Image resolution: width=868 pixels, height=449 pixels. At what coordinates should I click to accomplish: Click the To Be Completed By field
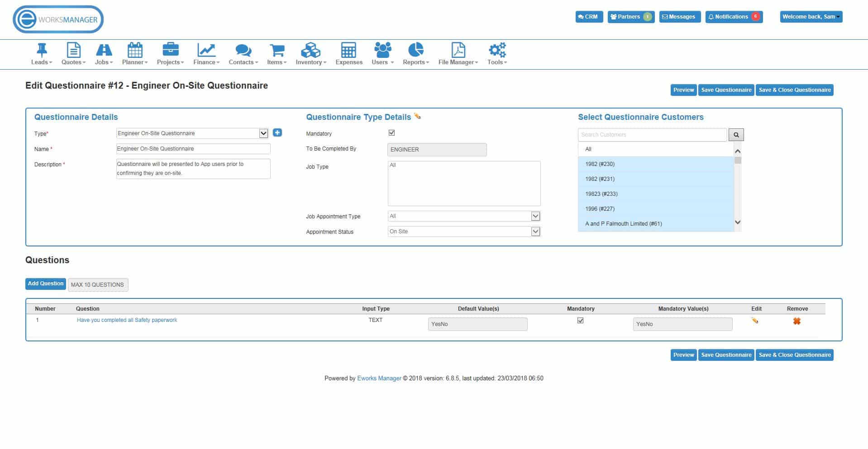(437, 150)
